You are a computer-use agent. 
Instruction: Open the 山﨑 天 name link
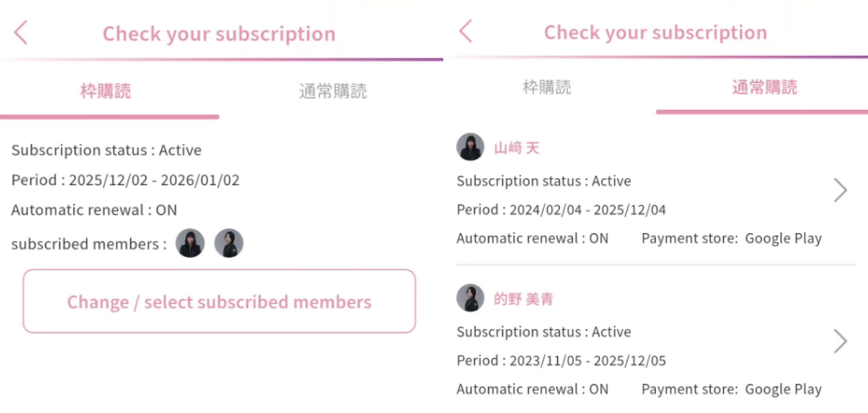click(x=517, y=148)
